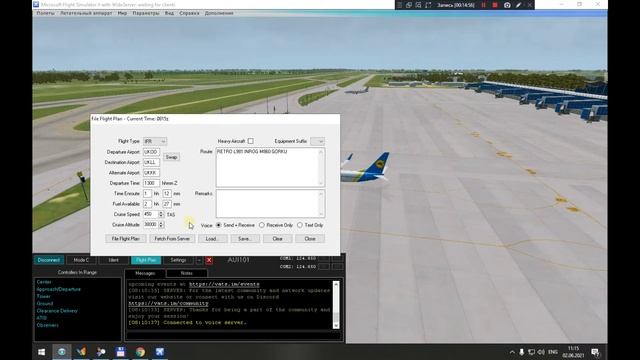The image size is (640, 360).
Task: Click the microphone tray icon
Action: [522, 352]
